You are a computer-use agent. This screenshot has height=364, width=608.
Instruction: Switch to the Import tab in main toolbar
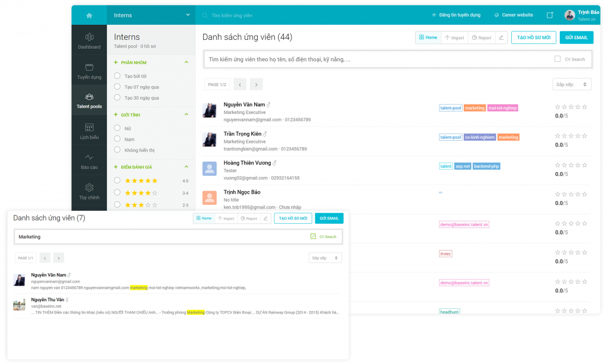(454, 37)
